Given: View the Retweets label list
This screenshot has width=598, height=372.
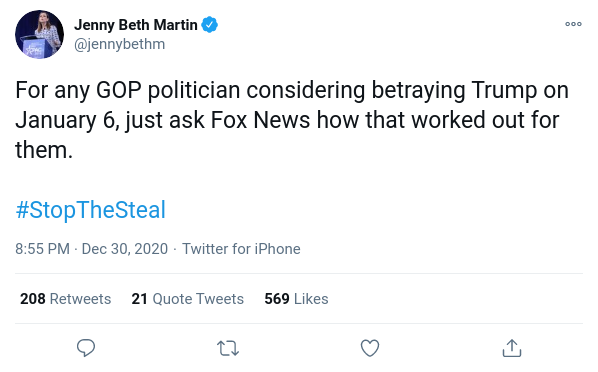Looking at the screenshot, I should pyautogui.click(x=80, y=299).
